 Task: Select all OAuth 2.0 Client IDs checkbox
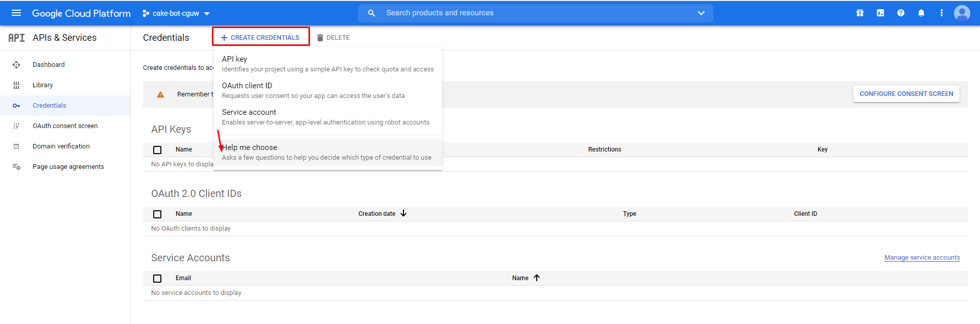pos(157,214)
